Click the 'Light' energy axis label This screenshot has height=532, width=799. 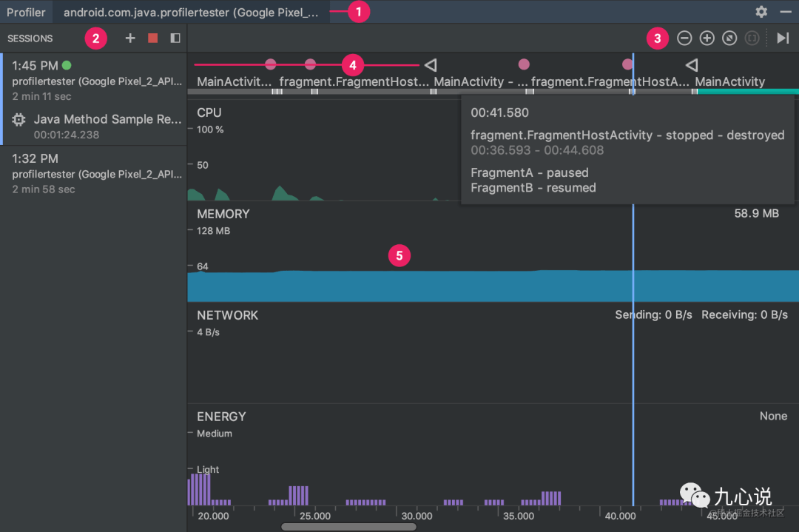[x=207, y=469]
